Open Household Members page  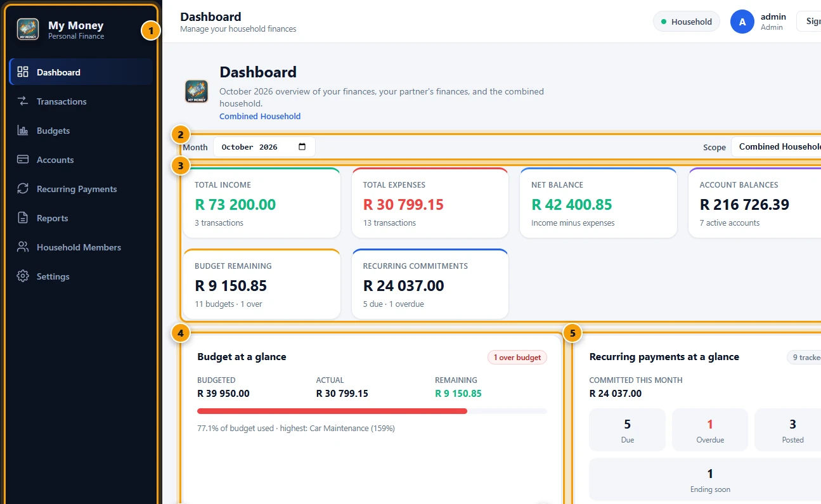(x=81, y=247)
